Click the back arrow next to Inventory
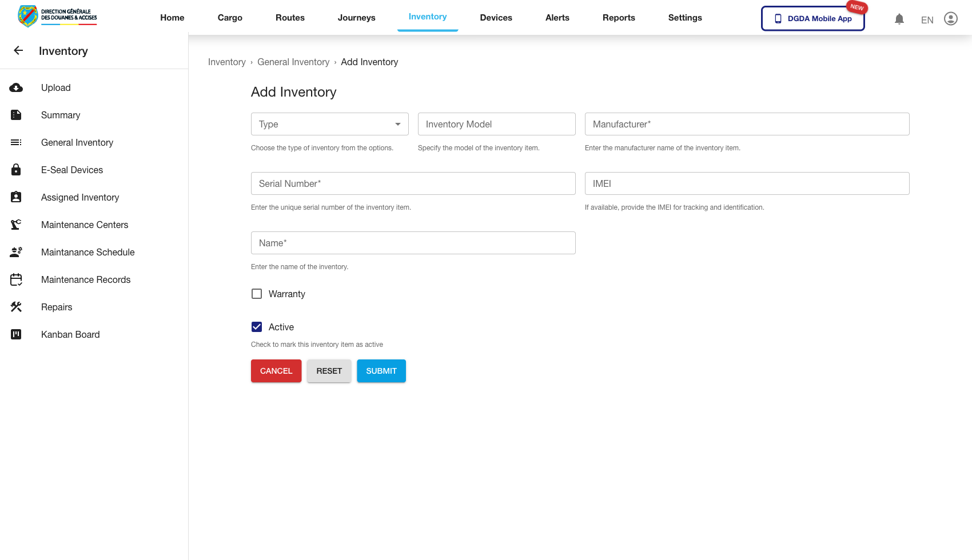 click(18, 51)
